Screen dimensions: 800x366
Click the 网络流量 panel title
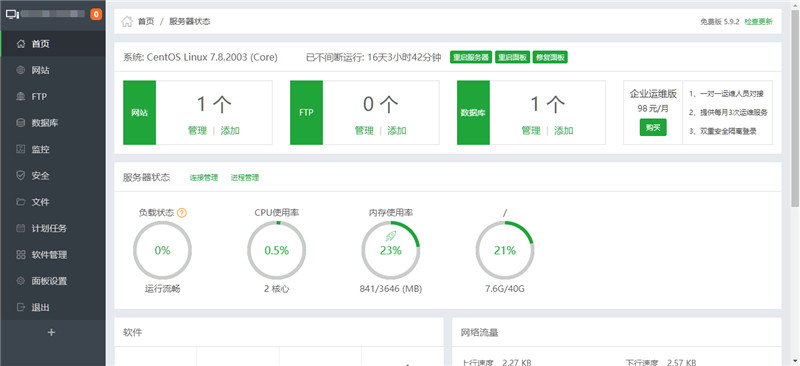(479, 333)
